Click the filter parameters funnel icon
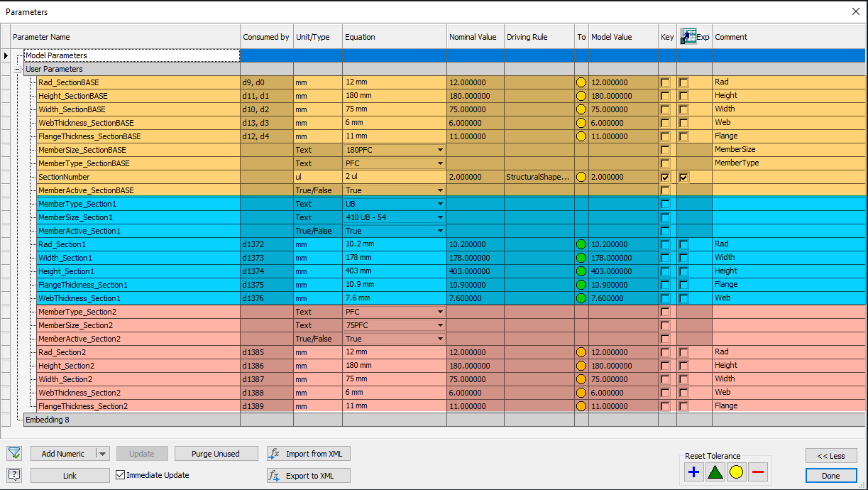Image resolution: width=868 pixels, height=490 pixels. tap(14, 453)
